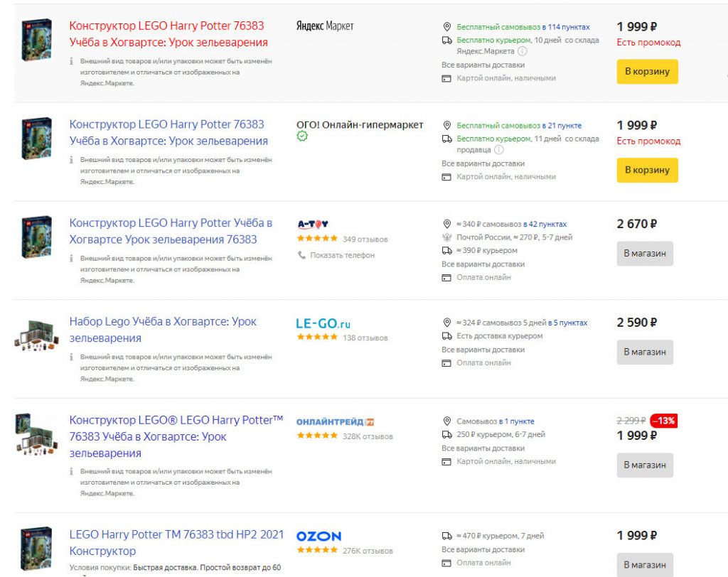
Task: Open 'в 114 пунктах' pickup points link
Action: tap(566, 27)
